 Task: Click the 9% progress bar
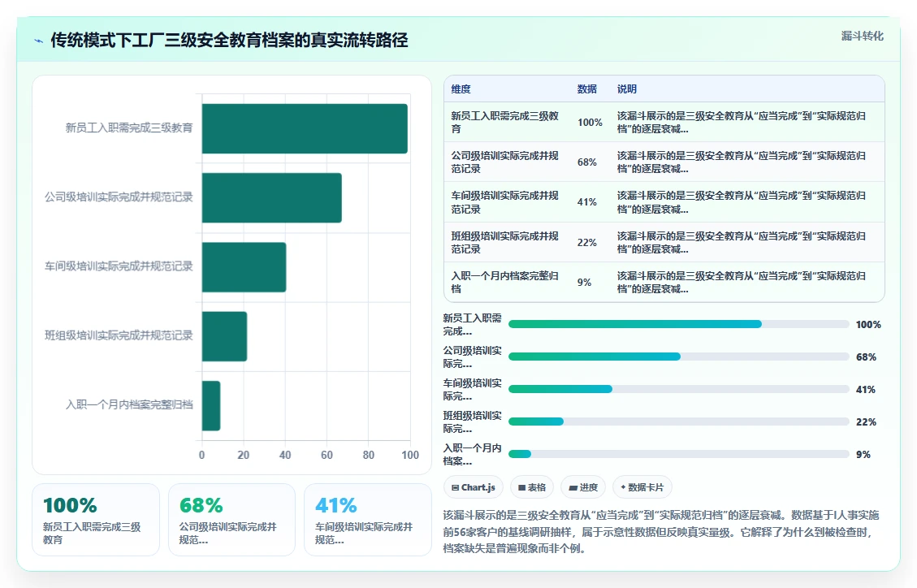678,454
